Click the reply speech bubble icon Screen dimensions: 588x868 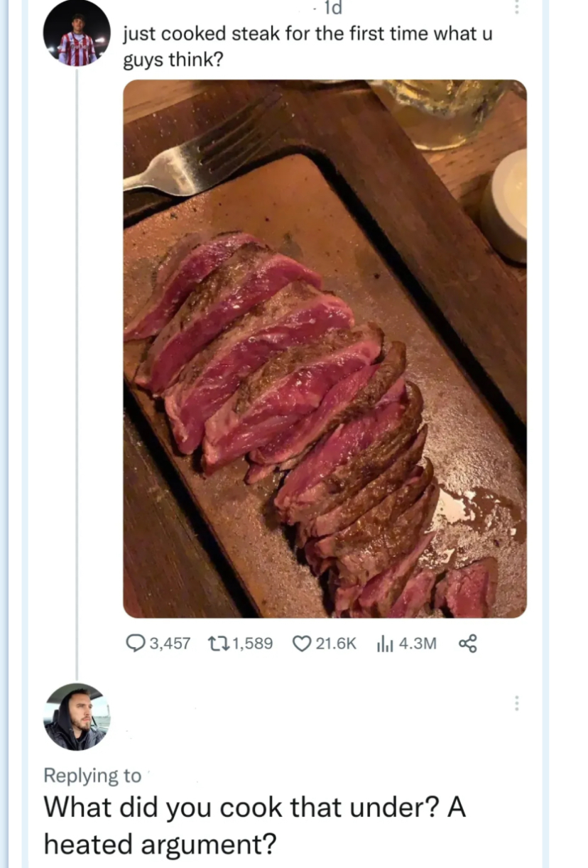click(x=135, y=644)
